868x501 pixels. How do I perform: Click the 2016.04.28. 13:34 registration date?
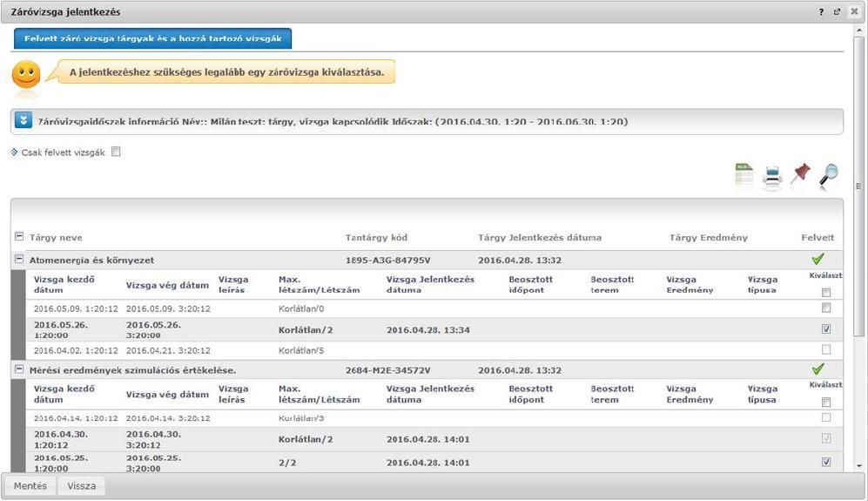coord(428,329)
